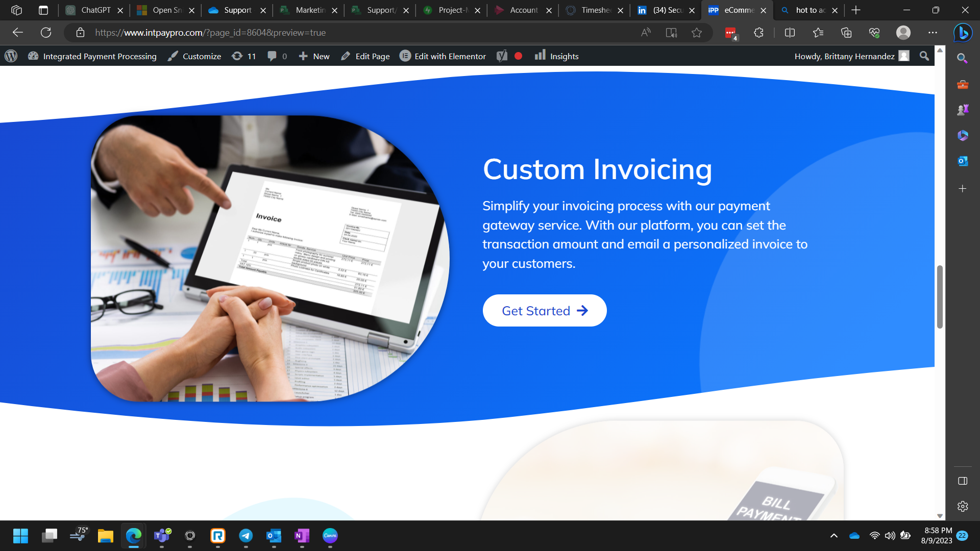This screenshot has height=551, width=980.
Task: Click the Yoast SEO icon in admin bar
Action: [x=502, y=56]
